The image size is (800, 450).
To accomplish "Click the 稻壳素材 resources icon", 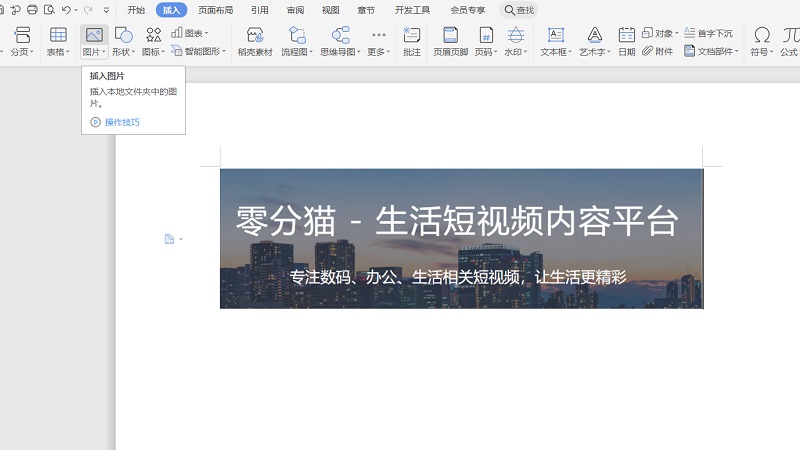I will point(255,35).
